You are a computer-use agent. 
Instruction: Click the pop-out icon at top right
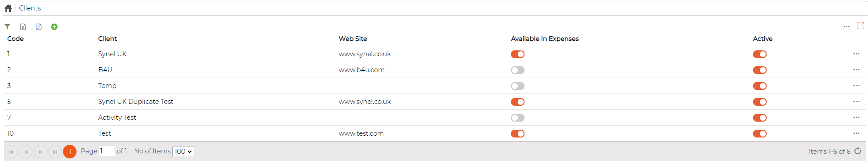pos(861,26)
